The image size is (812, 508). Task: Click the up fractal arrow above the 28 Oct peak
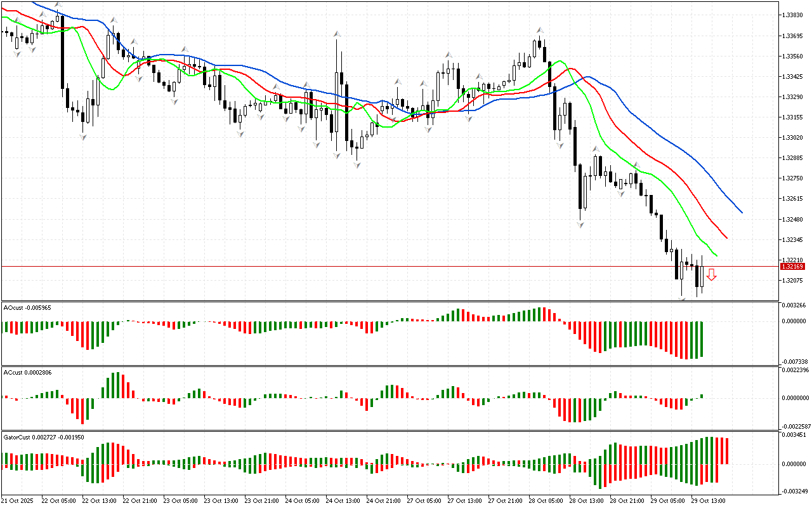click(540, 29)
